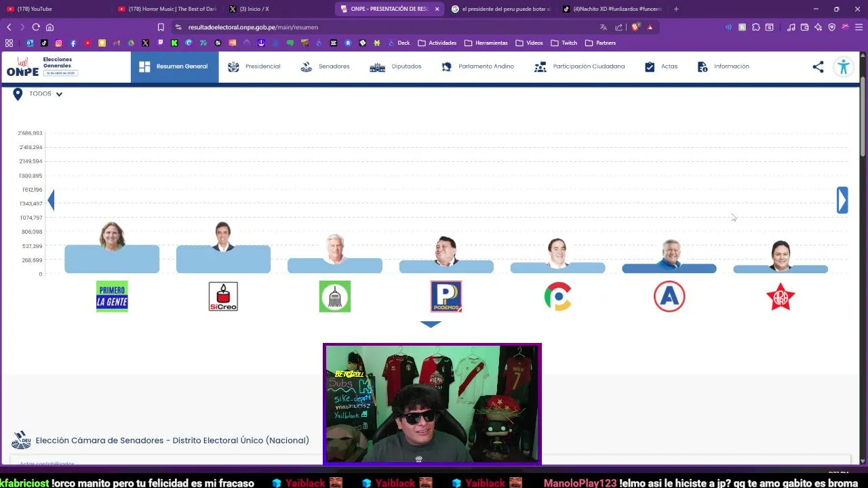Bookmark this page with bookmark icon
The width and height of the screenshot is (868, 488).
pyautogui.click(x=161, y=27)
